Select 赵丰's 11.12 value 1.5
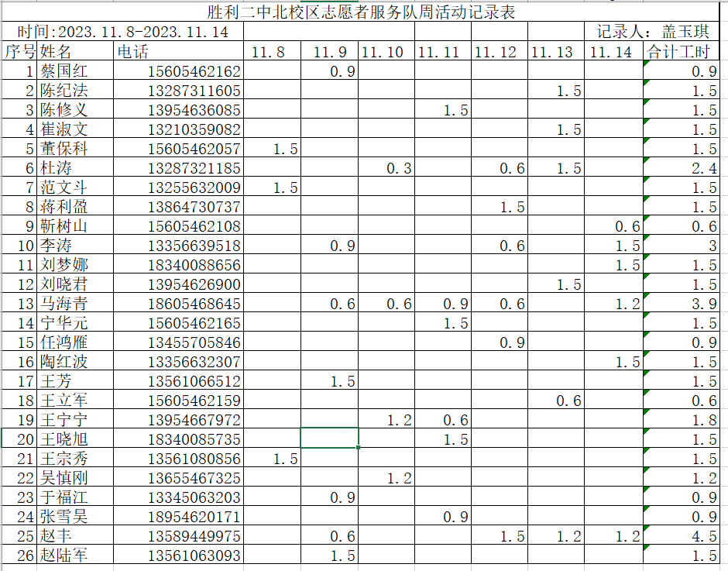The width and height of the screenshot is (728, 571). pyautogui.click(x=500, y=535)
